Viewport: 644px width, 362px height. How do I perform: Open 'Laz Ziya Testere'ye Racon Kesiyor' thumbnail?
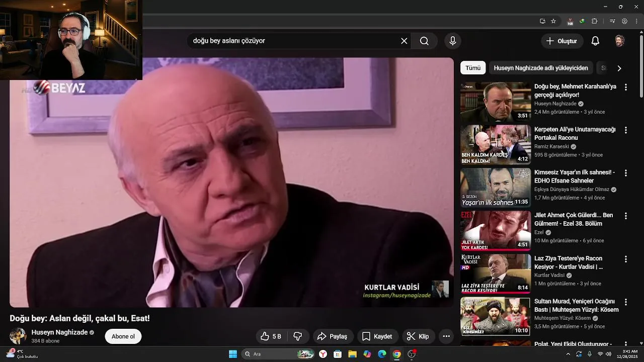[496, 274]
